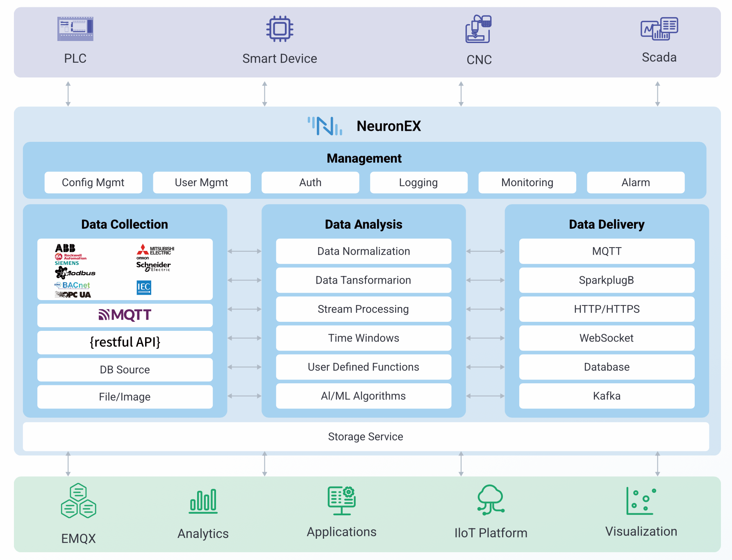Click the Time Windows box

pos(364,338)
